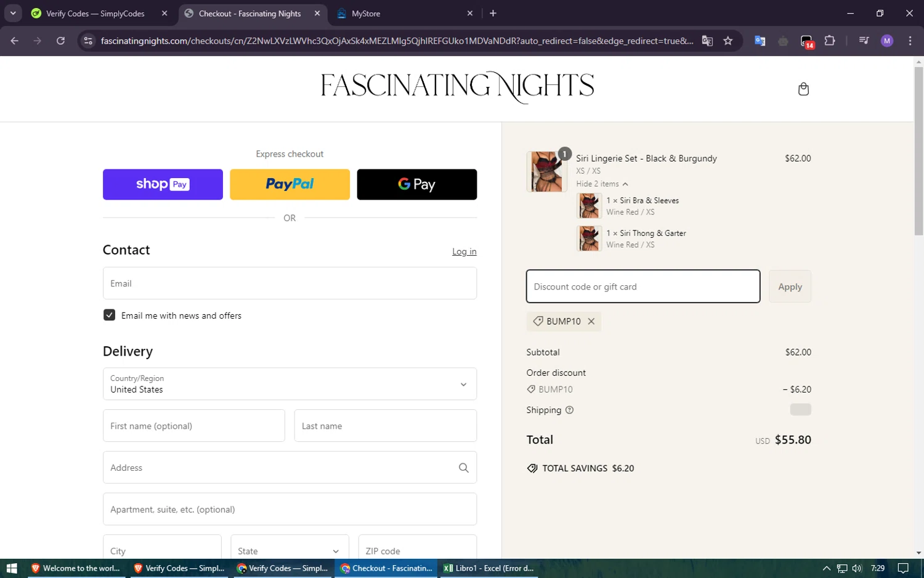This screenshot has height=578, width=924.
Task: Close the MyStore tab
Action: (x=470, y=13)
